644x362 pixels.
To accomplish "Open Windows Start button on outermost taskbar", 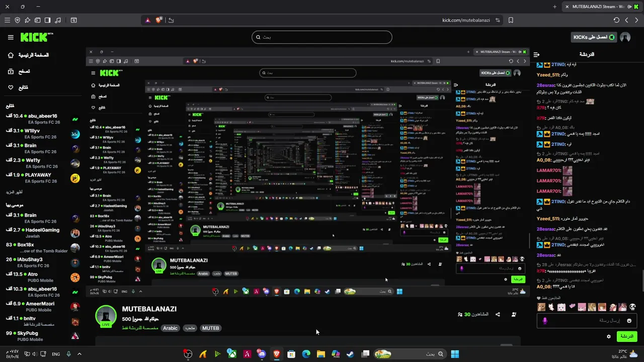I will click(x=455, y=354).
